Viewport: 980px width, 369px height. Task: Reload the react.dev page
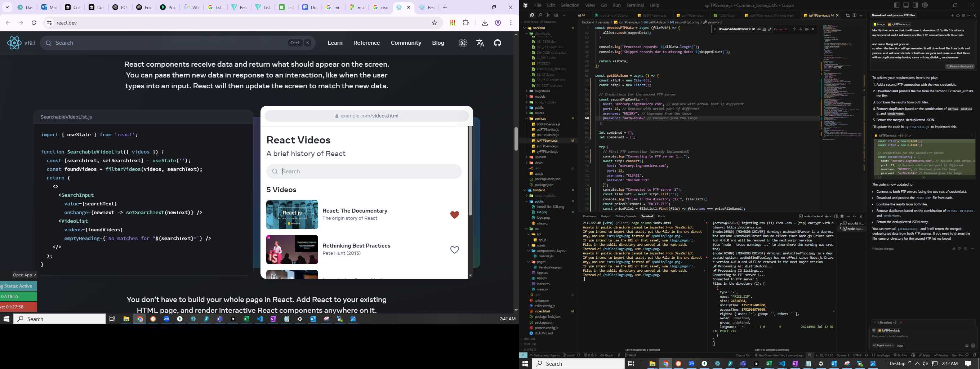point(34,23)
